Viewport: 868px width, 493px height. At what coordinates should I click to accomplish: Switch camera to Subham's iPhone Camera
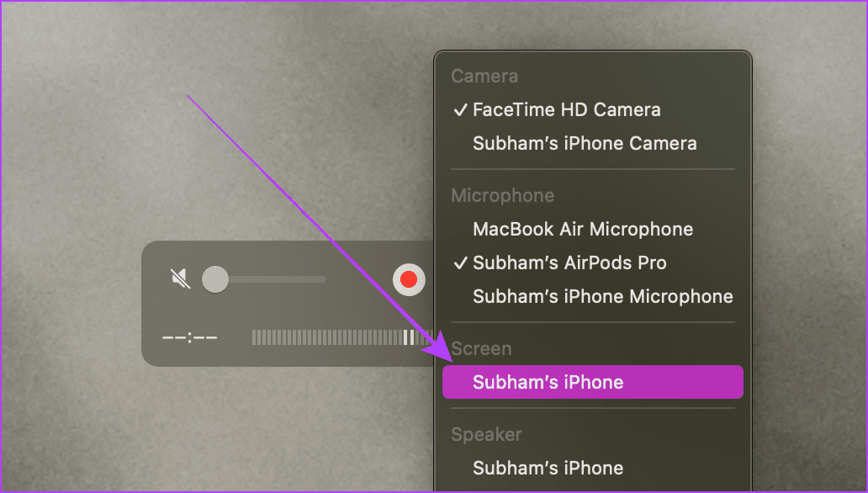(585, 143)
